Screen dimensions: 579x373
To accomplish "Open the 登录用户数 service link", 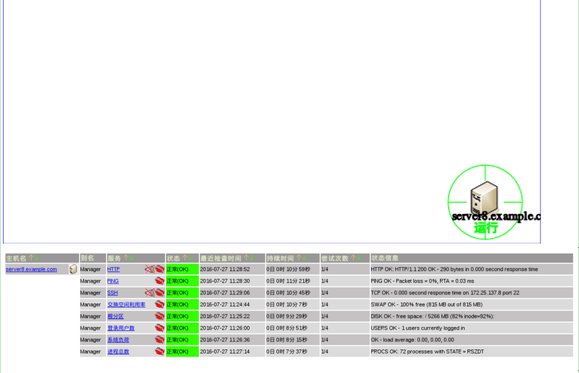I will pyautogui.click(x=121, y=328).
